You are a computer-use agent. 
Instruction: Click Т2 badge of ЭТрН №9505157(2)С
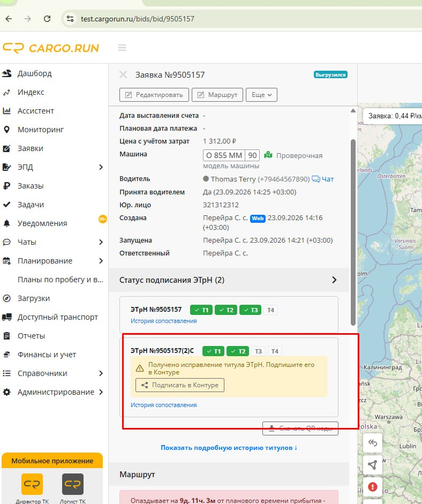[x=238, y=351]
